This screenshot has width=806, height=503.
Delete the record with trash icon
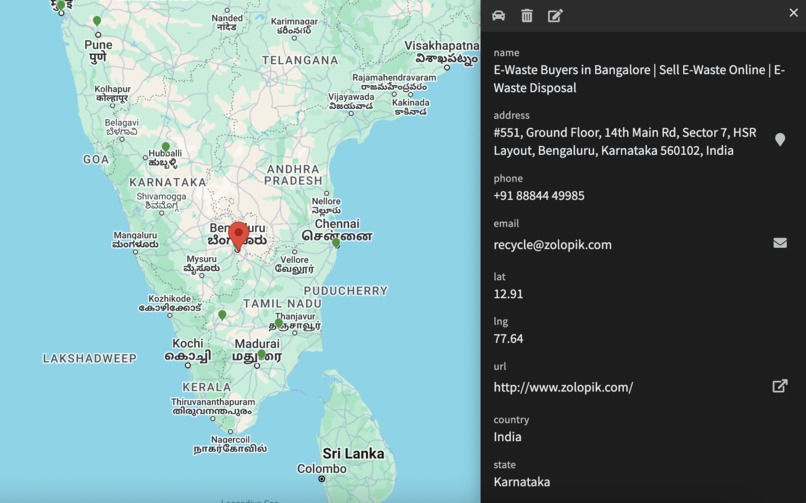pos(527,15)
